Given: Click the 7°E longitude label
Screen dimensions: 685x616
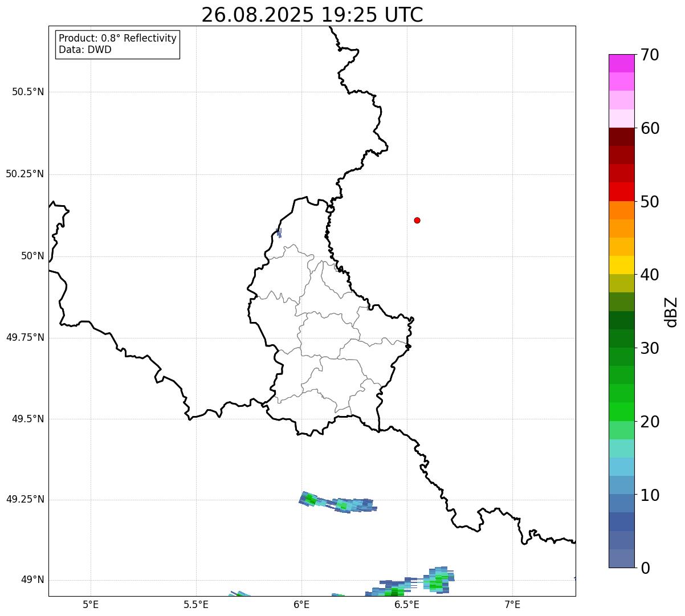Looking at the screenshot, I should coord(512,604).
